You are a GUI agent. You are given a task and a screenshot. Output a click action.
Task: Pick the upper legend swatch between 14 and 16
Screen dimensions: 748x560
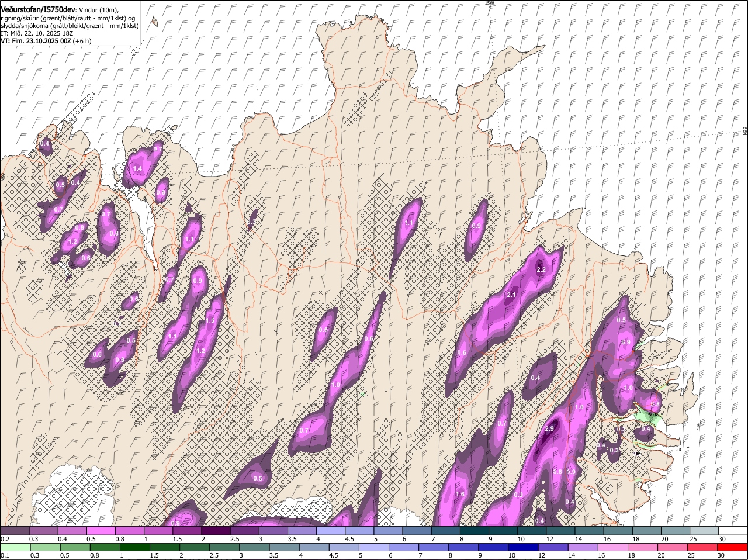(x=589, y=530)
